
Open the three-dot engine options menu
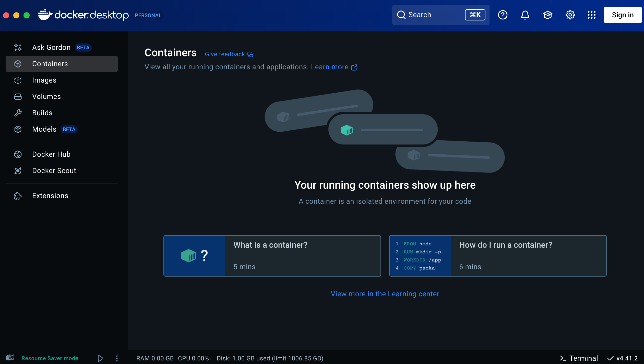coord(117,358)
